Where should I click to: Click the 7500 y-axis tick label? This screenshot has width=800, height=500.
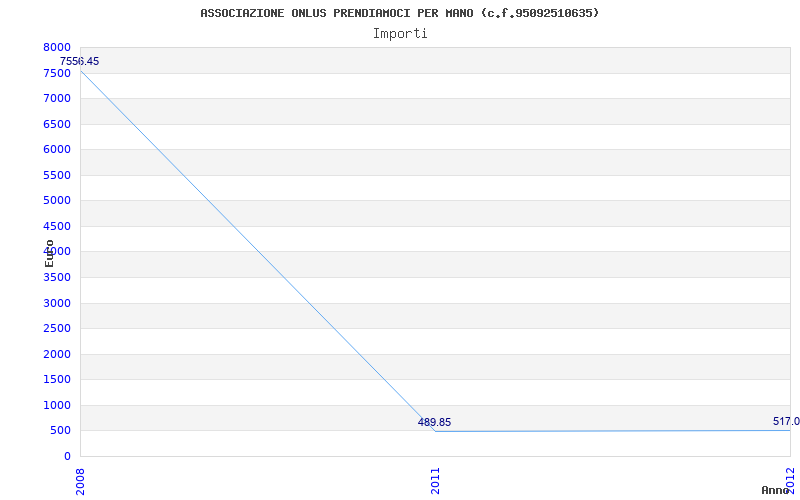57,73
